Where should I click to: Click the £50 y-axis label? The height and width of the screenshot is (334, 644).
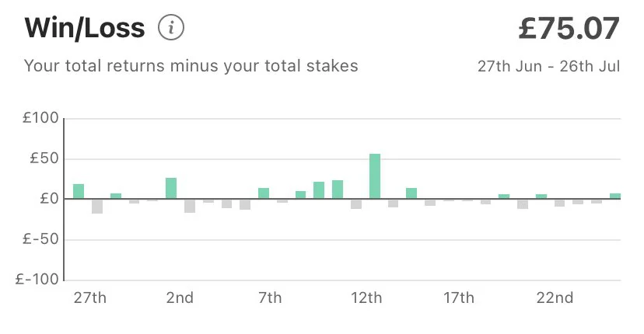tap(44, 159)
